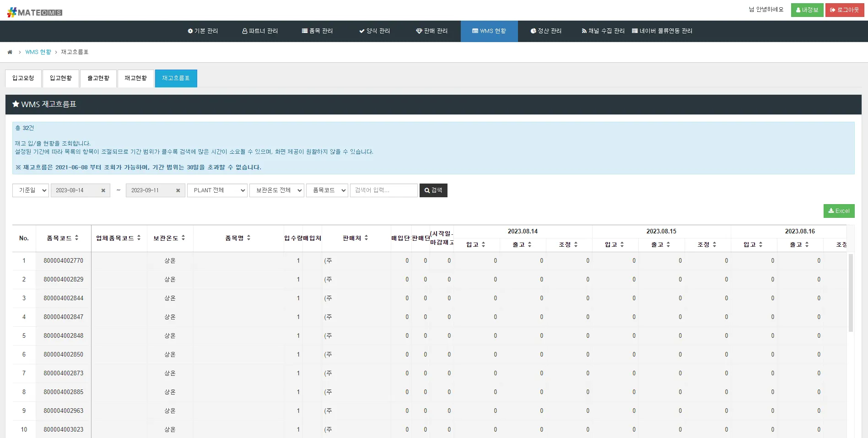Select the 재고흐름표 tab
The image size is (868, 438).
[x=176, y=78]
